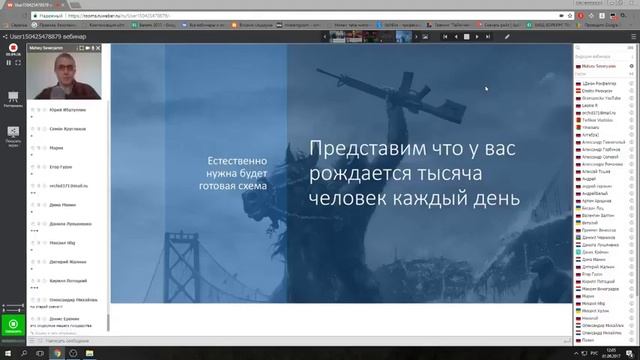Open the presentations panel in the left sidebar
640x360 pixels.
pos(13,99)
